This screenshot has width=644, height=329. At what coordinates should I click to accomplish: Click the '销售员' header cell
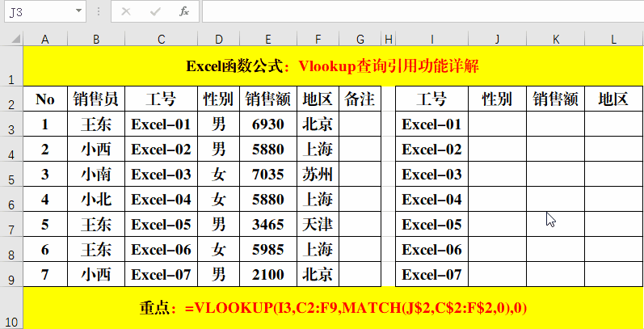coord(96,99)
